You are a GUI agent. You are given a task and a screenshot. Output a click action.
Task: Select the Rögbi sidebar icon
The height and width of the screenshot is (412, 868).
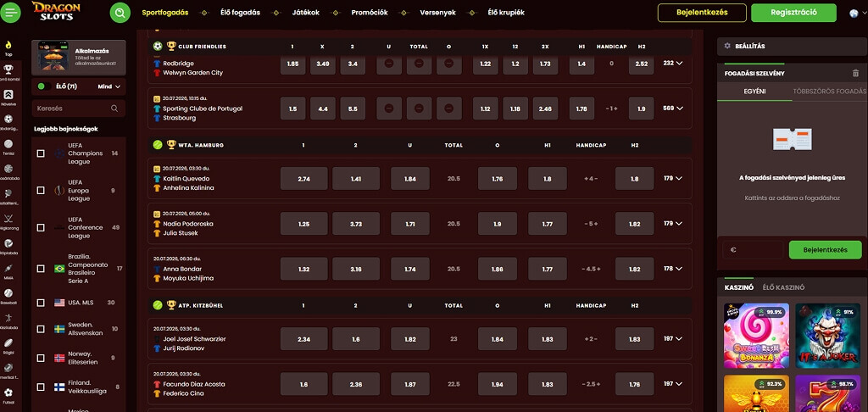click(8, 342)
